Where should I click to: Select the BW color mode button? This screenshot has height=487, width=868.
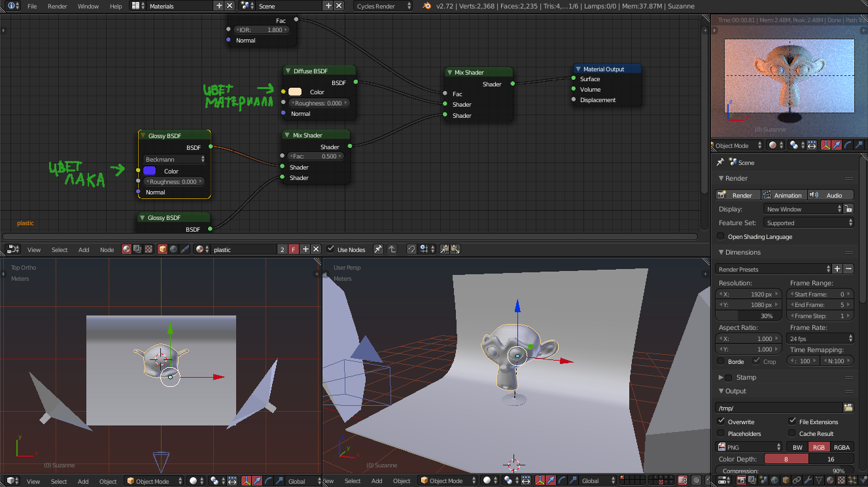tap(797, 447)
